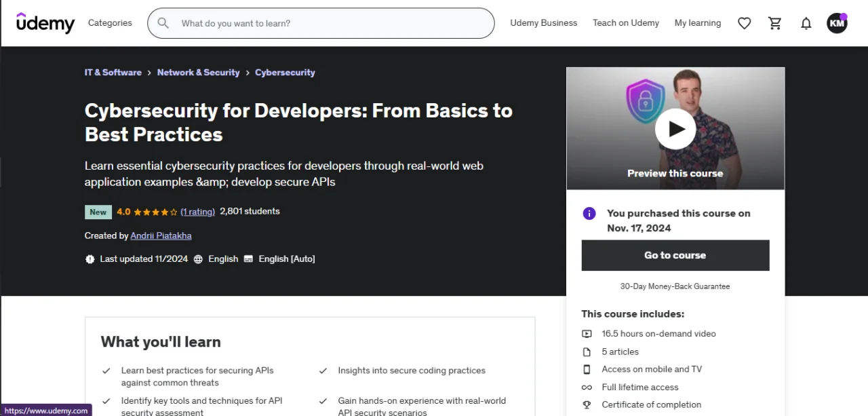Open the KM profile avatar
Screen dimensions: 868x416
click(x=837, y=23)
